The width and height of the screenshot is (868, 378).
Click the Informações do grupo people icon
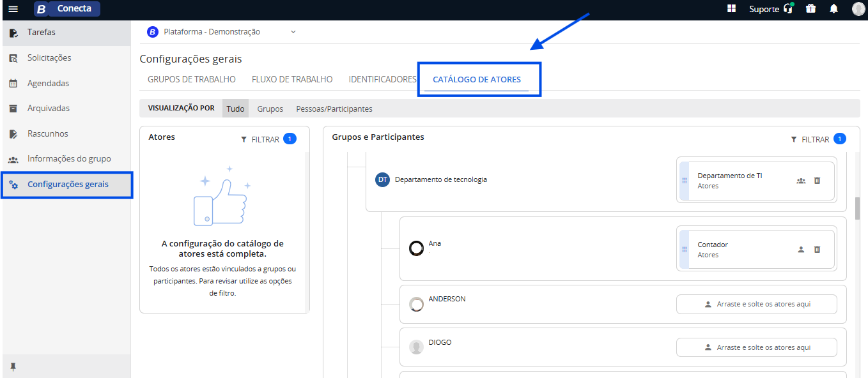click(13, 159)
